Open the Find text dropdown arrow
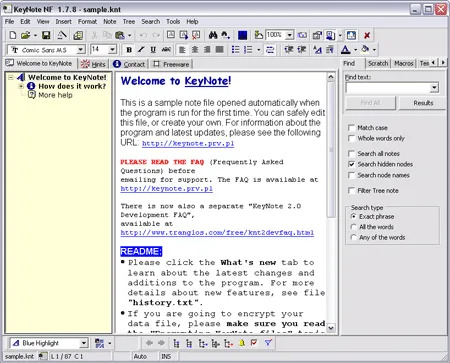This screenshot has width=450, height=363. point(434,88)
